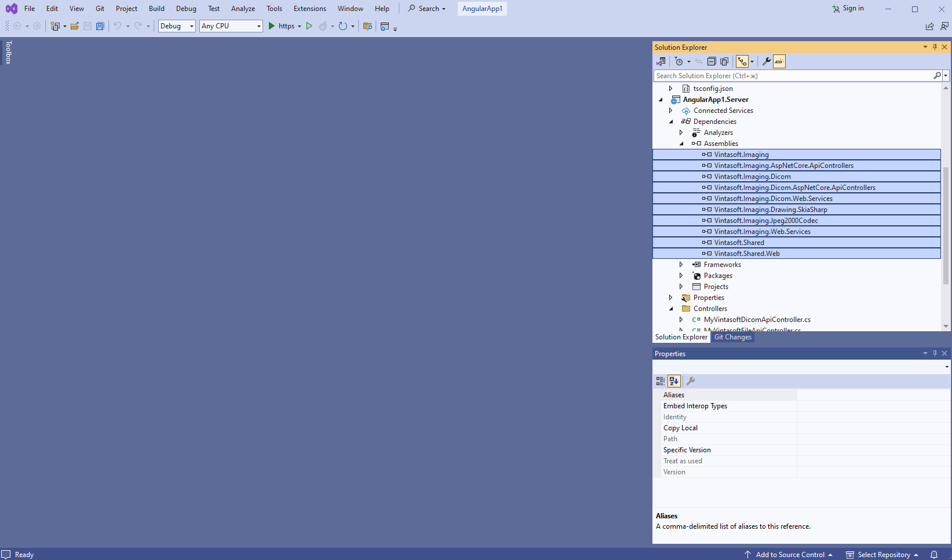Image resolution: width=952 pixels, height=560 pixels.
Task: Start debugging with the green https play button
Action: pyautogui.click(x=271, y=26)
